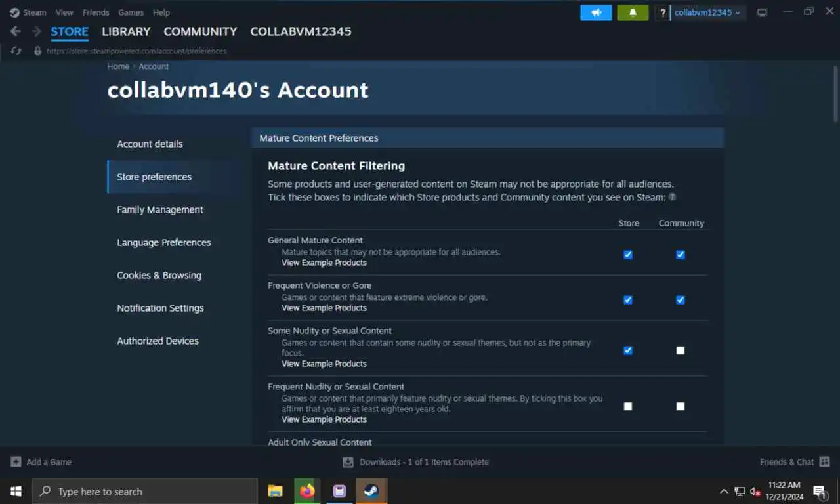The width and height of the screenshot is (840, 504).
Task: Click help tooltip icon after 'on Steam:'
Action: point(672,197)
